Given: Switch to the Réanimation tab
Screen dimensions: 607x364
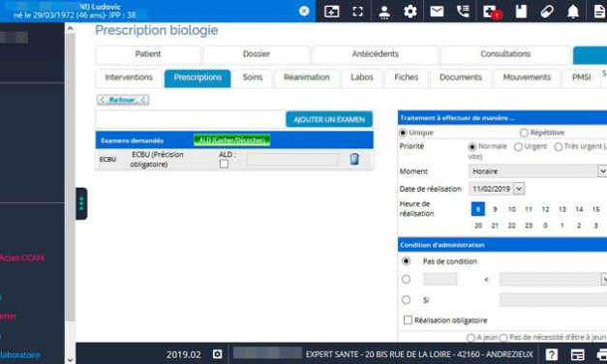Looking at the screenshot, I should (x=306, y=77).
